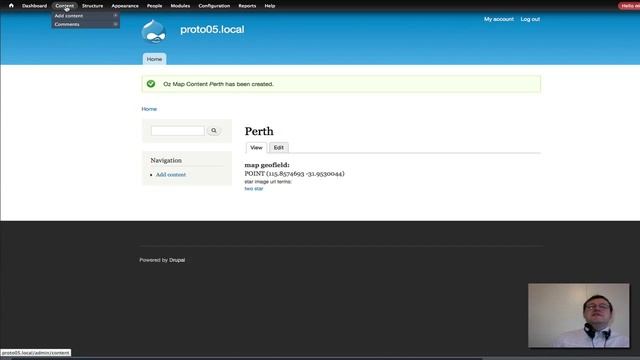The image size is (640, 360).
Task: Click the green checkmark status icon
Action: [151, 84]
